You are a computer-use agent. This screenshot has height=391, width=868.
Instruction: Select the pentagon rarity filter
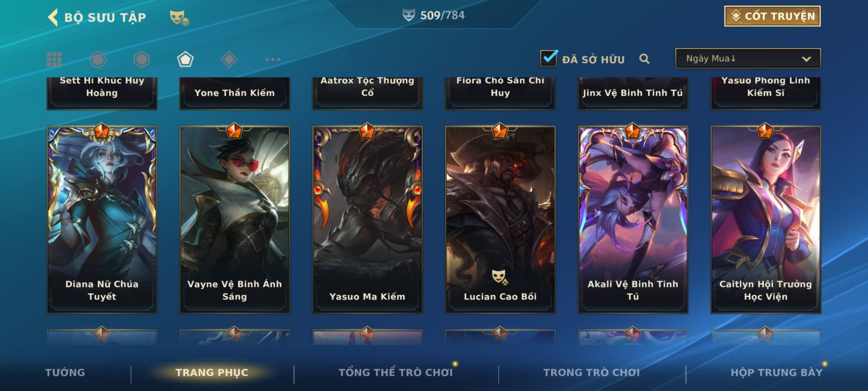point(185,59)
